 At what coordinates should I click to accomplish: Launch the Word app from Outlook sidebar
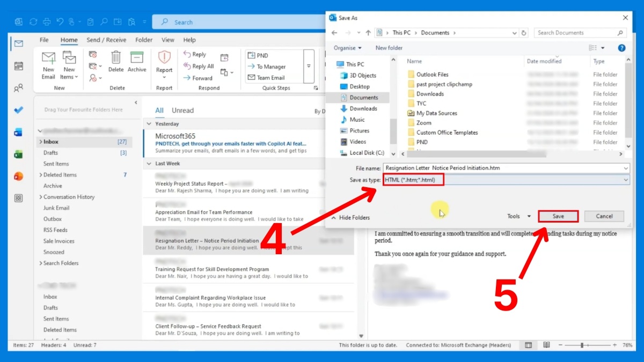pos(19,132)
